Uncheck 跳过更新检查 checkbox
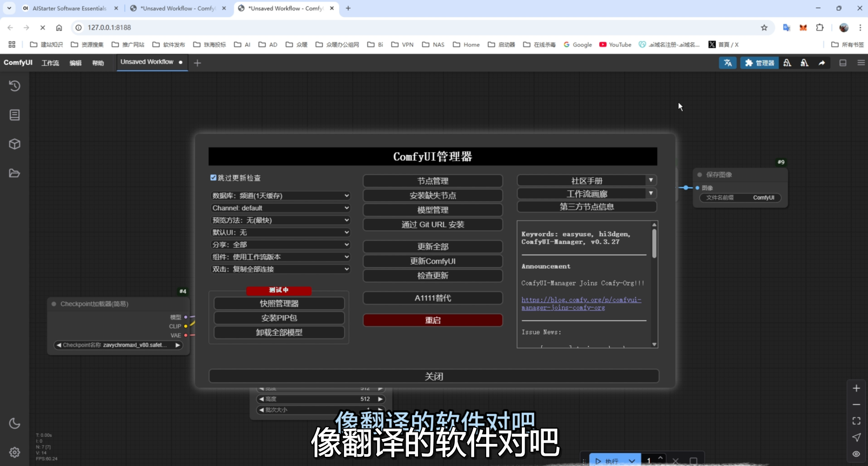Image resolution: width=868 pixels, height=466 pixels. (213, 177)
